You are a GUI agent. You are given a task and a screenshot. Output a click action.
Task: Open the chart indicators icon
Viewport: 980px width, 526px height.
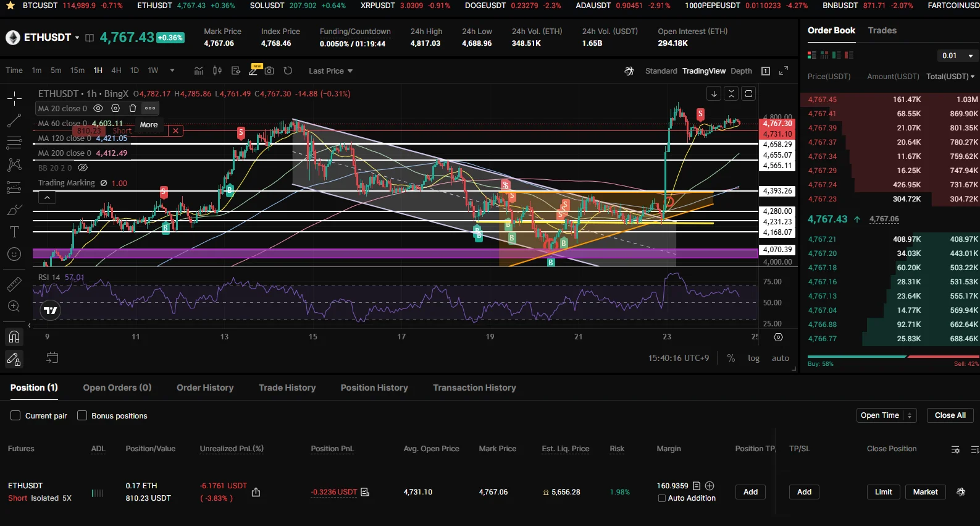(x=199, y=70)
